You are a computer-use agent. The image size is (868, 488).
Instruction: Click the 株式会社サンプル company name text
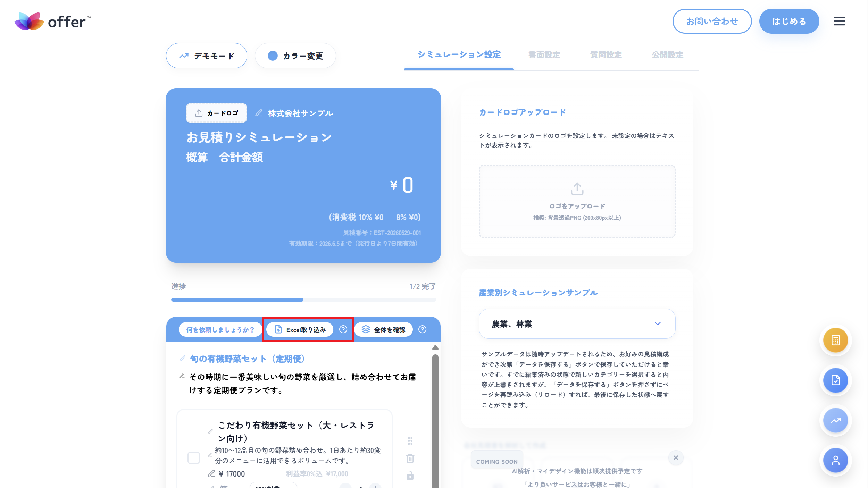[300, 113]
